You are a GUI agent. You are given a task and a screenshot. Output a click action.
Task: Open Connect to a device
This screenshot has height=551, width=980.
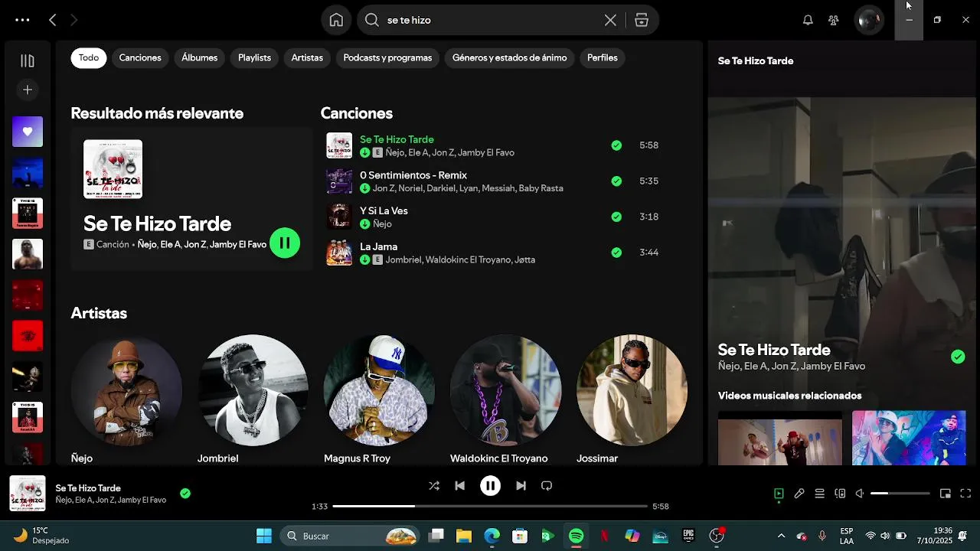point(840,494)
